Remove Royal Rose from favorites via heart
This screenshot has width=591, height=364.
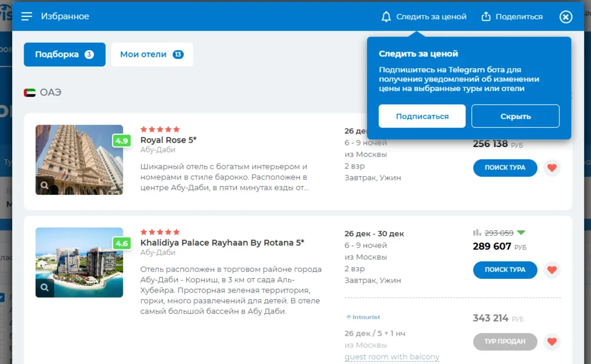pyautogui.click(x=552, y=168)
